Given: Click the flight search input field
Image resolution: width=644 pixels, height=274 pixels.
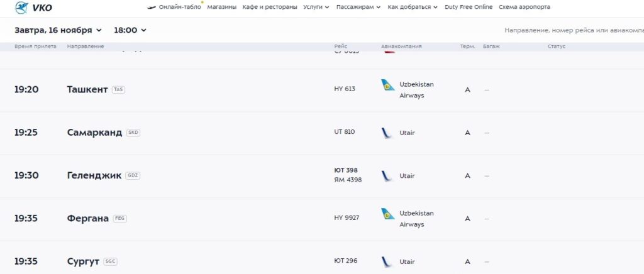Looking at the screenshot, I should [x=572, y=30].
